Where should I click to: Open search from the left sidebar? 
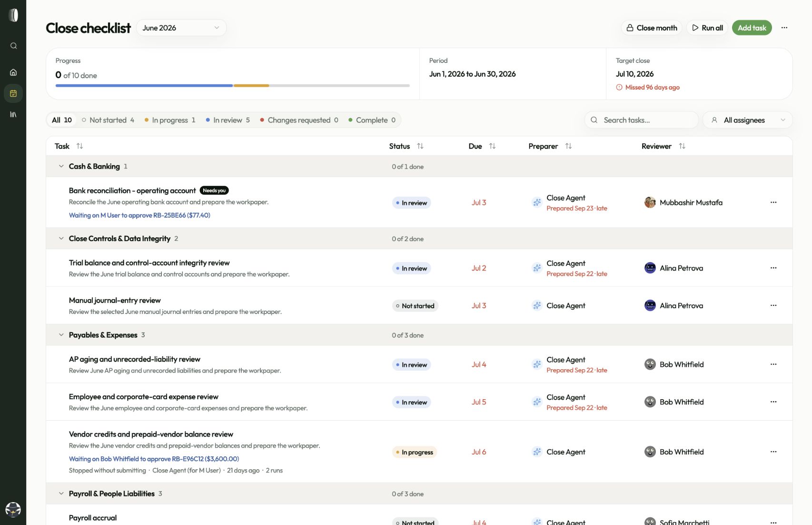tap(13, 46)
